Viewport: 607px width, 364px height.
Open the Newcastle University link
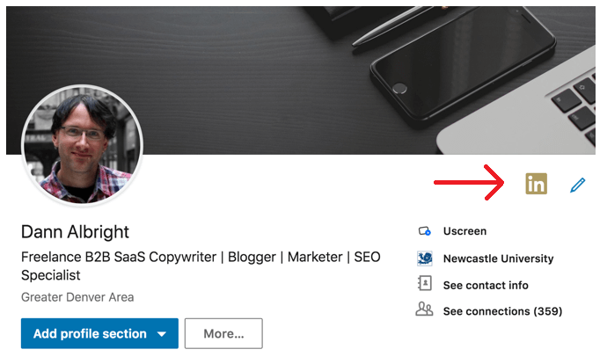pos(498,258)
